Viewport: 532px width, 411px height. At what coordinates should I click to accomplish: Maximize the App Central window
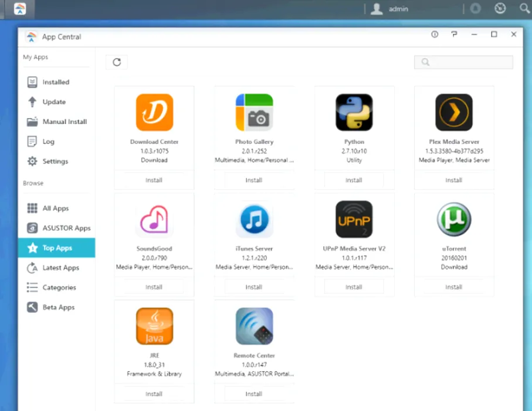[x=494, y=34]
